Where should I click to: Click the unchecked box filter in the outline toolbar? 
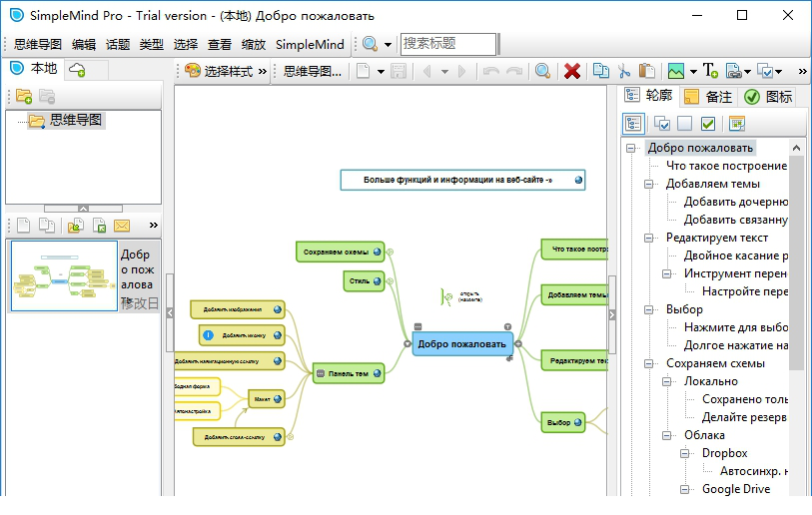684,123
